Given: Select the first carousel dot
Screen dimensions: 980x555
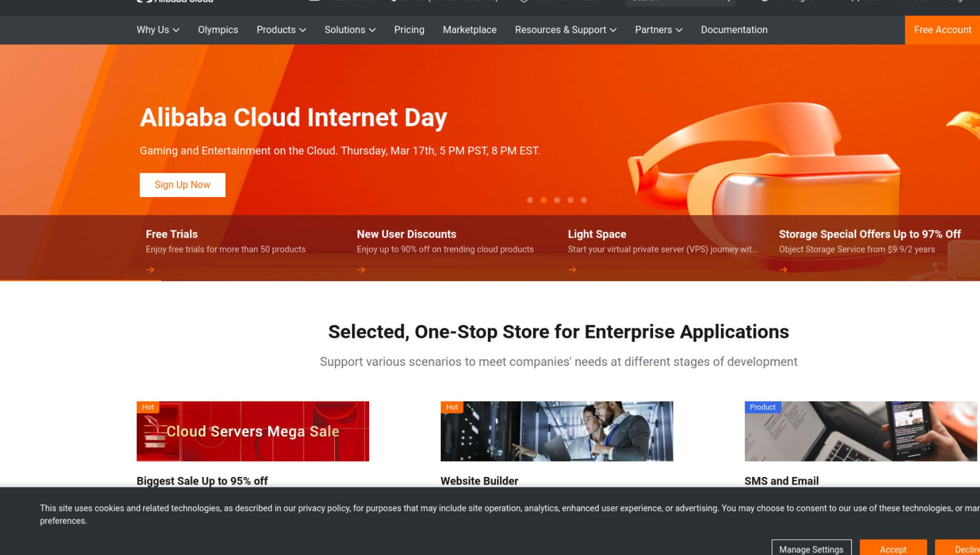Looking at the screenshot, I should pos(530,200).
